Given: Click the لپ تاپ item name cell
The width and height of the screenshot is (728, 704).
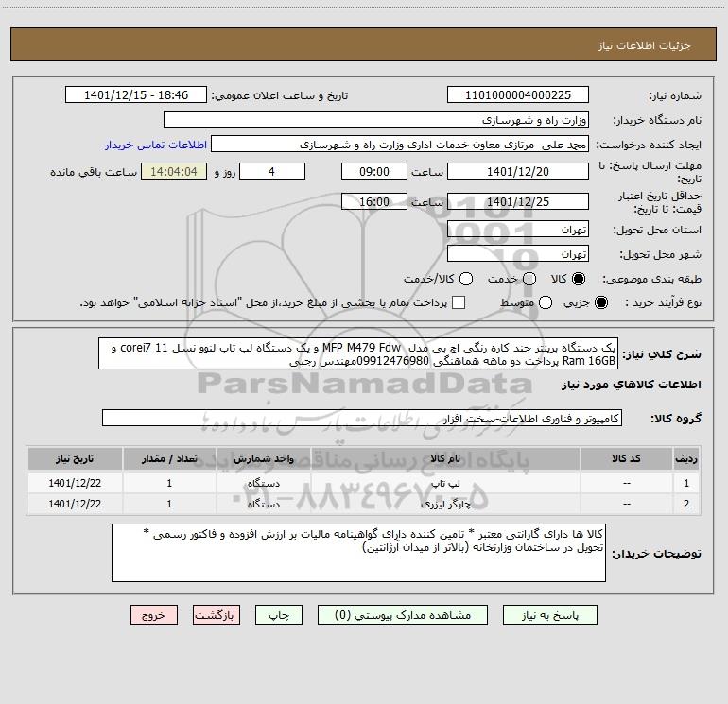Looking at the screenshot, I should pos(445,483).
